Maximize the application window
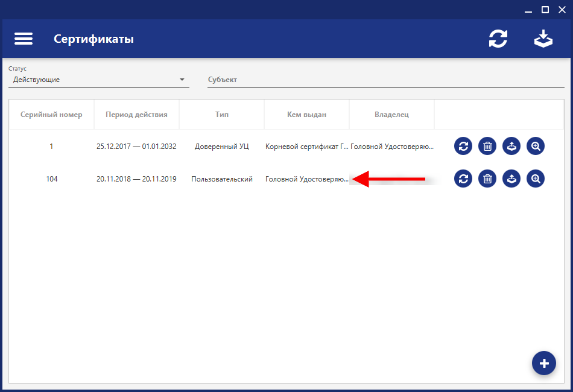Image resolution: width=573 pixels, height=392 pixels. click(545, 9)
